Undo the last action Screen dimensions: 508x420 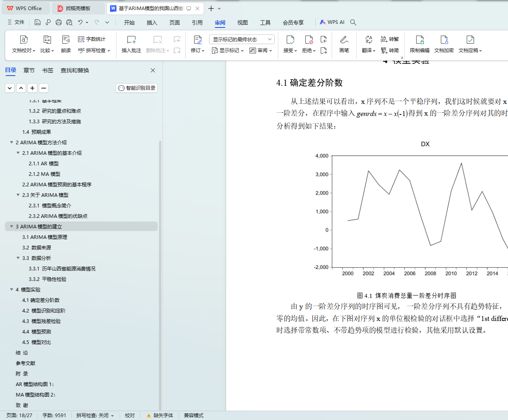(x=80, y=22)
